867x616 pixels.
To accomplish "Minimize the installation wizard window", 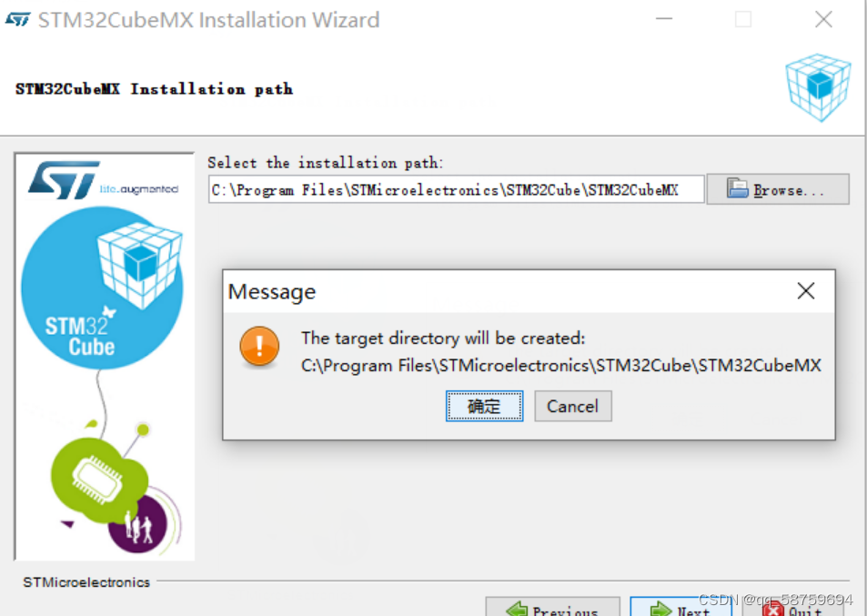I will point(664,19).
